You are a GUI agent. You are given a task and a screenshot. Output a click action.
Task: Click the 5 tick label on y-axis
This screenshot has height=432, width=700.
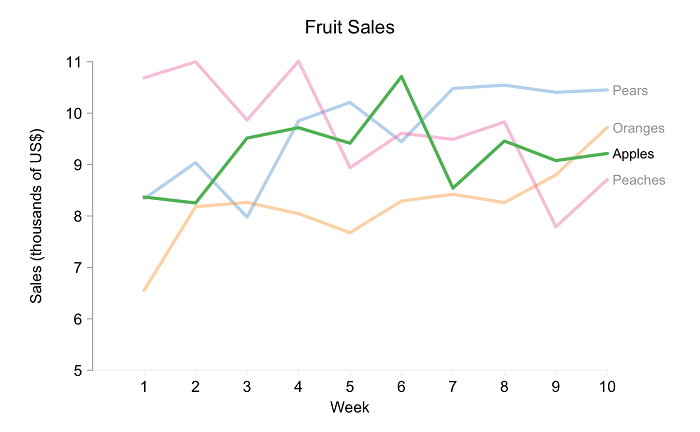click(x=76, y=371)
